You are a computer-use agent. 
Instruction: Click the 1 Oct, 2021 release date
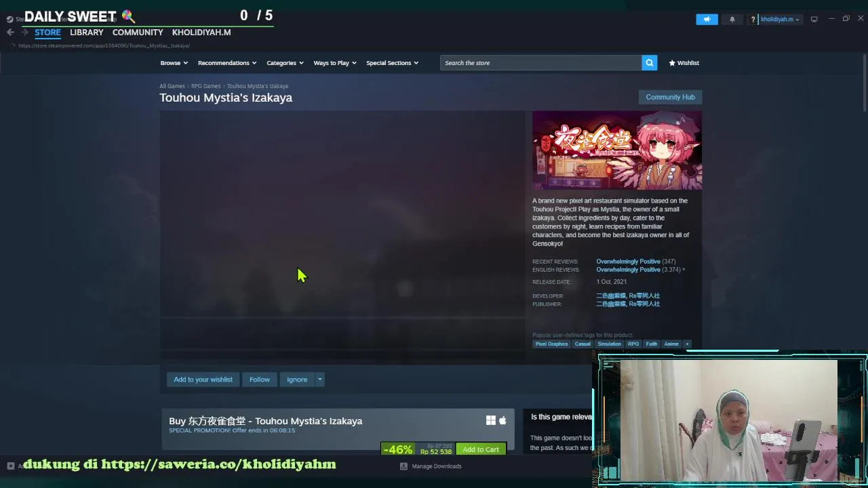click(612, 282)
